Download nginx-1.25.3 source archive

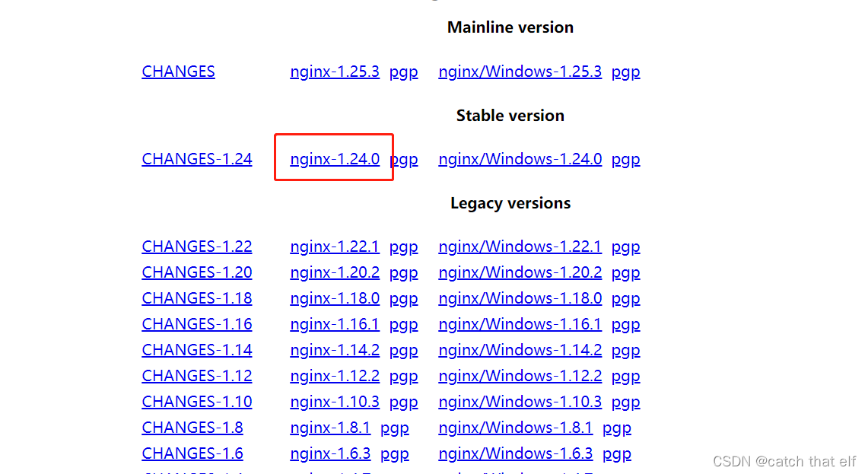pyautogui.click(x=335, y=71)
